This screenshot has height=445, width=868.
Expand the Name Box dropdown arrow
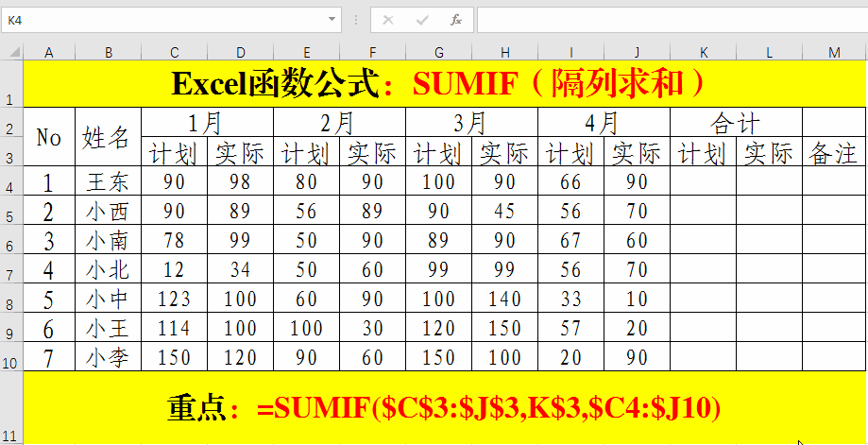pos(332,20)
